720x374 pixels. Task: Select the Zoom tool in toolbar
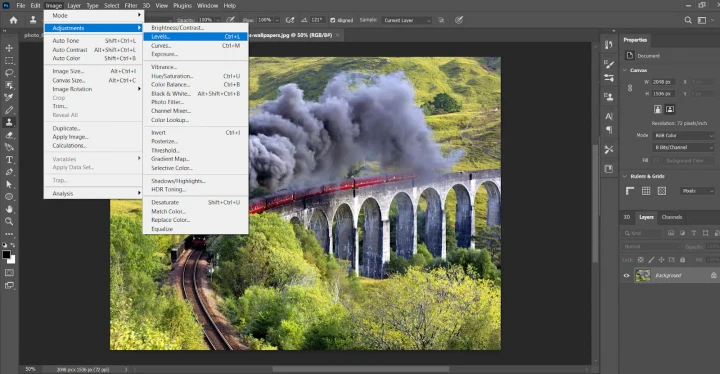coord(9,221)
